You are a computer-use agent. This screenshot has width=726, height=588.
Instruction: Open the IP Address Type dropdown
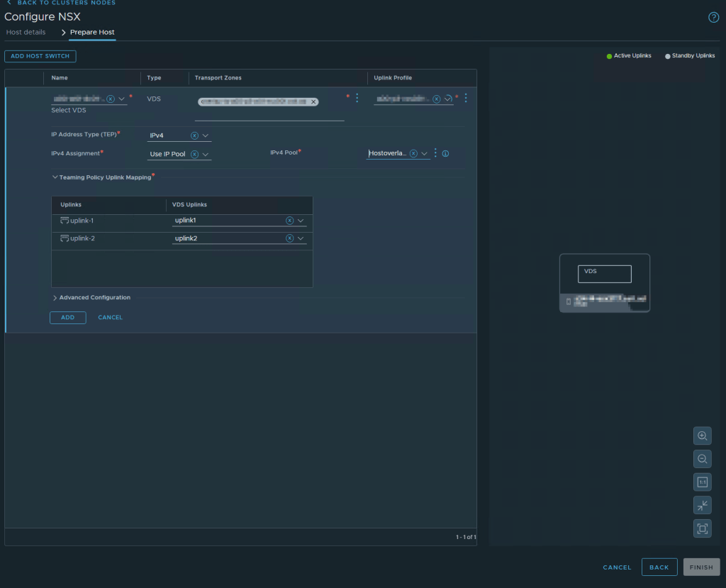point(206,135)
